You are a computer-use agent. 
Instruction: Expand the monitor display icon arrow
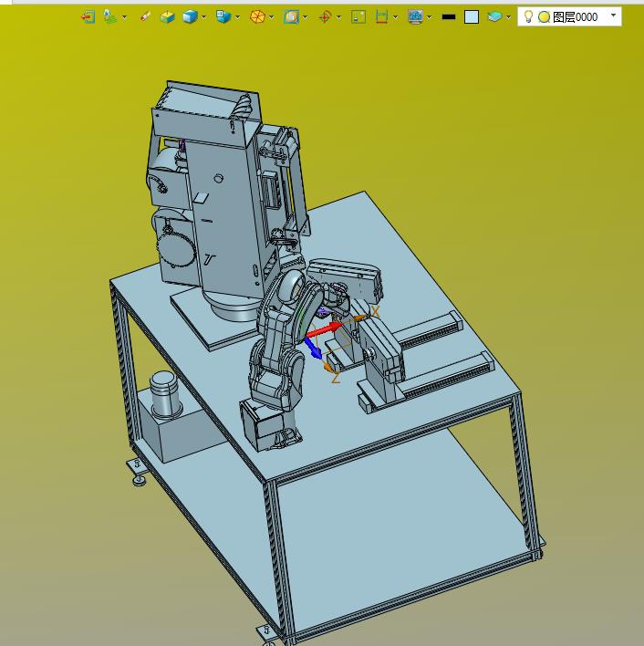(430, 17)
